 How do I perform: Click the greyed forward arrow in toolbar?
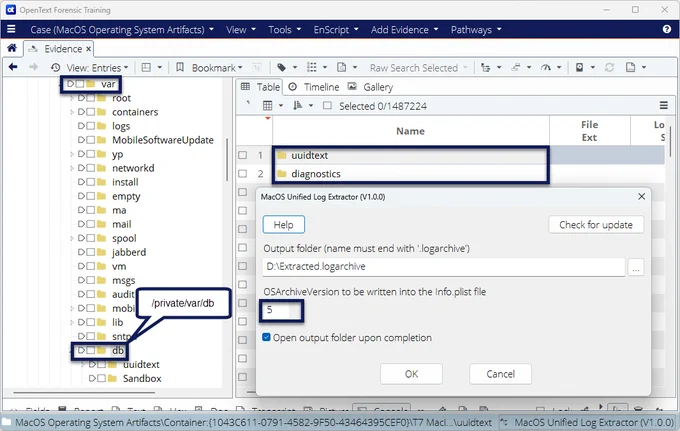coord(33,67)
